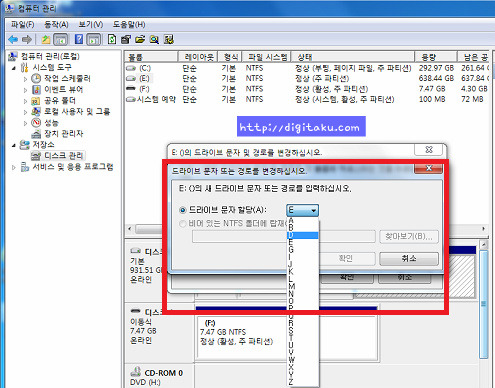This screenshot has width=495, height=388.
Task: Open the 보기(V) menu
Action: (91, 25)
